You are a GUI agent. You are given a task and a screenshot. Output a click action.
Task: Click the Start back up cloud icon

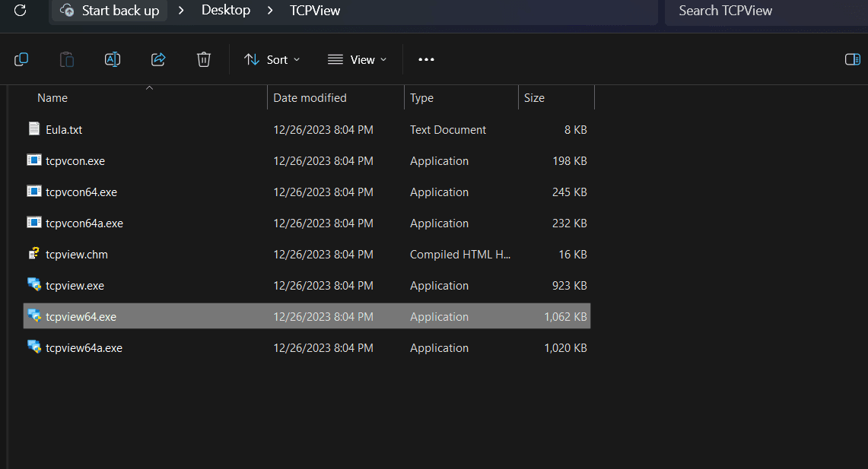coord(67,11)
